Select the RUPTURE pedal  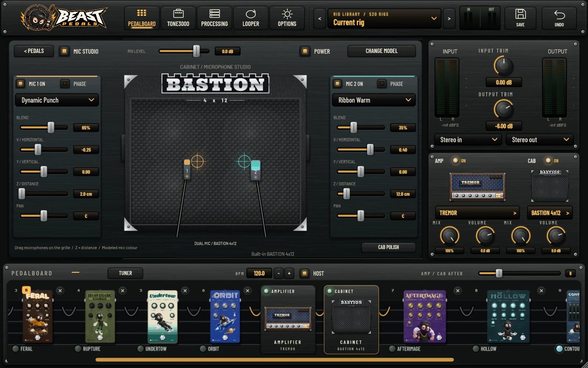100,316
